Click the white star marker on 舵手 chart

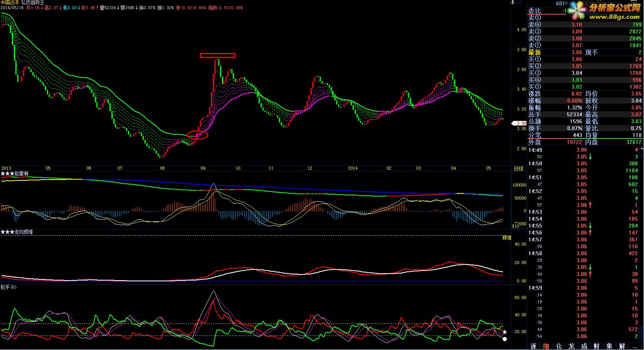(x=505, y=332)
